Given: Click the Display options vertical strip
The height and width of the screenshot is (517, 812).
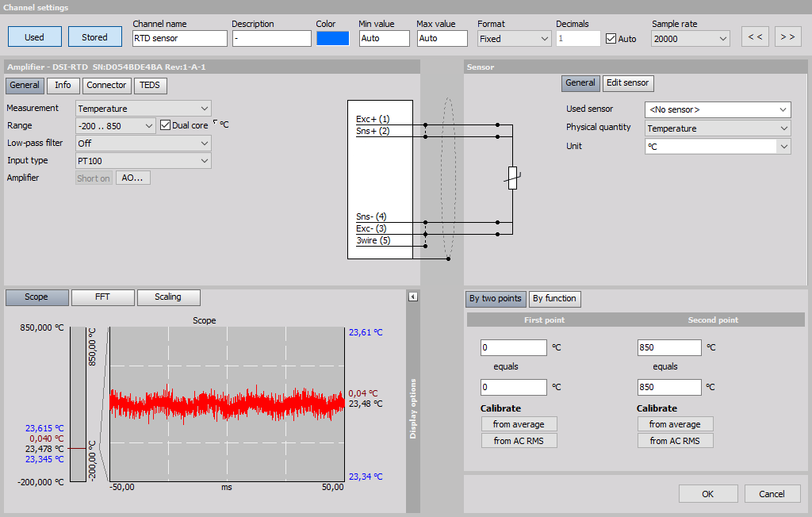Looking at the screenshot, I should click(x=412, y=409).
